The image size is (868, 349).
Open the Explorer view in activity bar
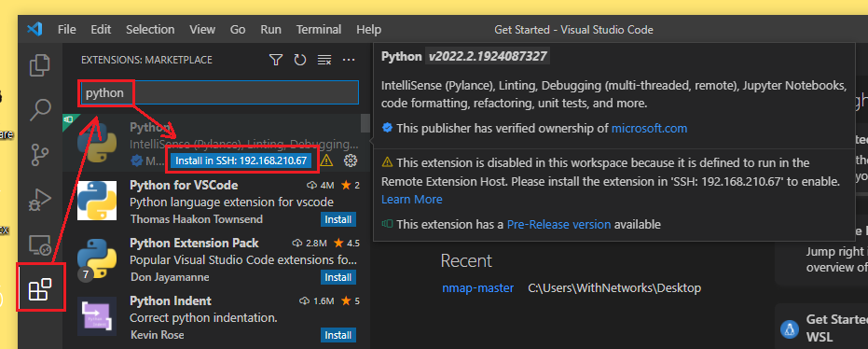point(40,64)
